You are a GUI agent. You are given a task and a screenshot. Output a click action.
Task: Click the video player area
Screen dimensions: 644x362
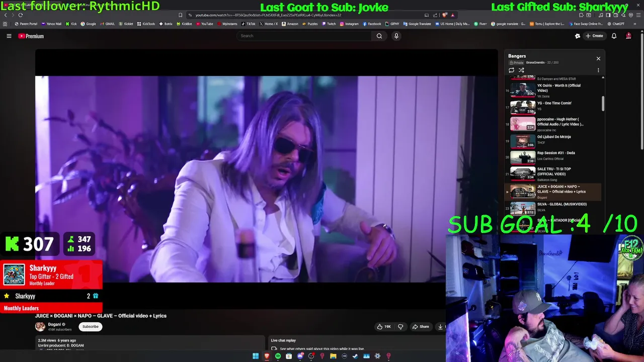coord(266,179)
